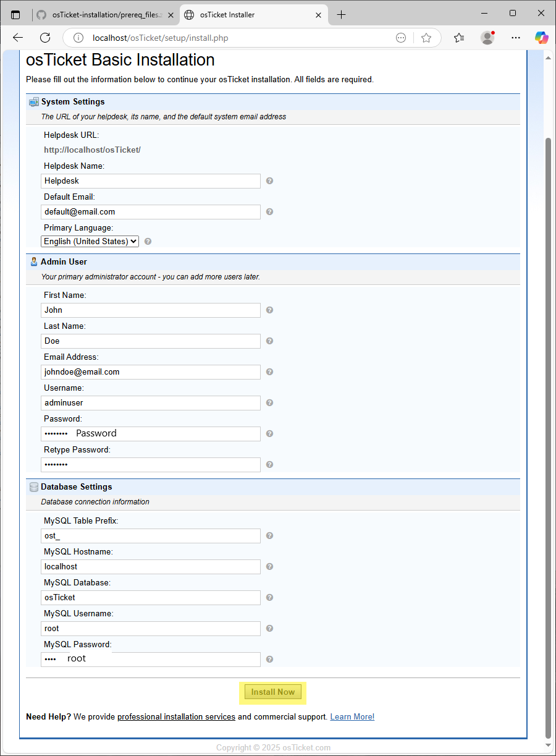Click the helpdesk URL http://localhost/osTicket/ text
This screenshot has width=556, height=756.
(x=92, y=150)
